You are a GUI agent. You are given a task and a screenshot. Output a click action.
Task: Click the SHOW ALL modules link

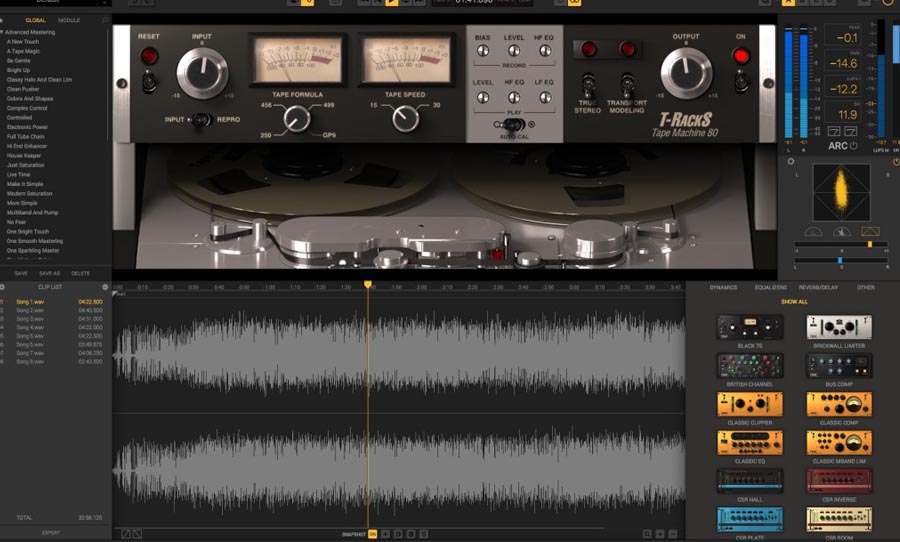[794, 301]
